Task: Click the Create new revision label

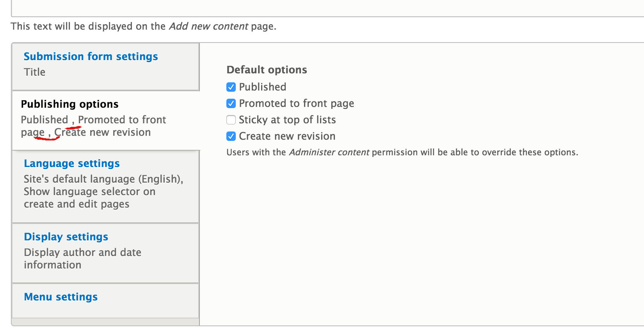Action: pos(287,136)
